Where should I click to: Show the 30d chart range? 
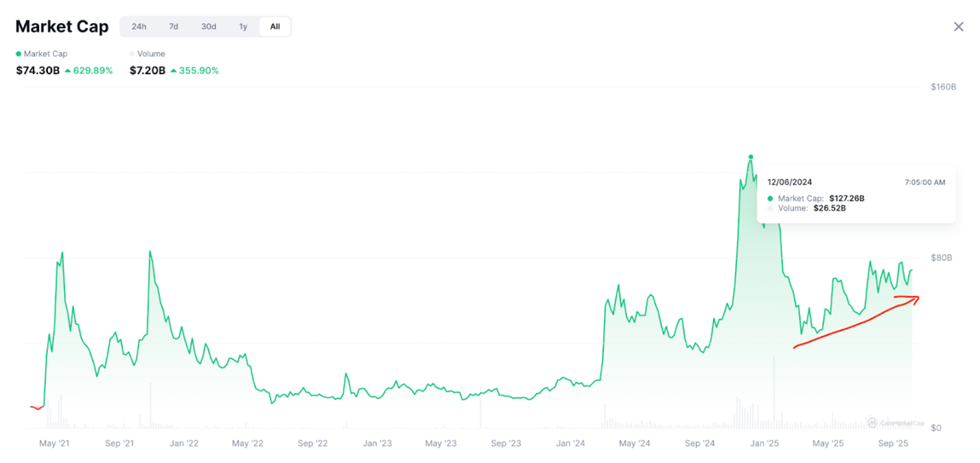click(x=208, y=27)
